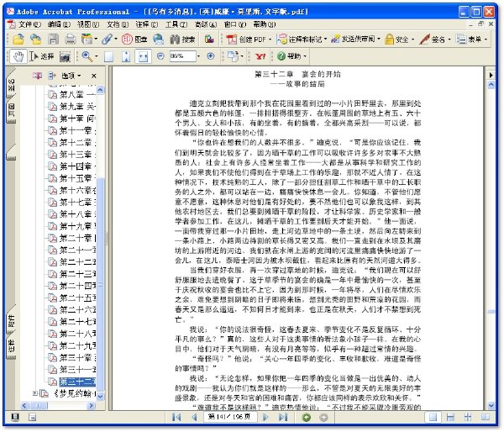Click the rotate/page view dropdown icon
Viewport: 504px width, 432px height.
[234, 56]
